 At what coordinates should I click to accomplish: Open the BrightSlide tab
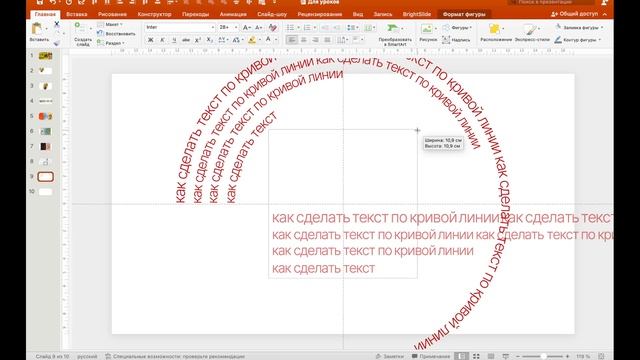pyautogui.click(x=417, y=14)
